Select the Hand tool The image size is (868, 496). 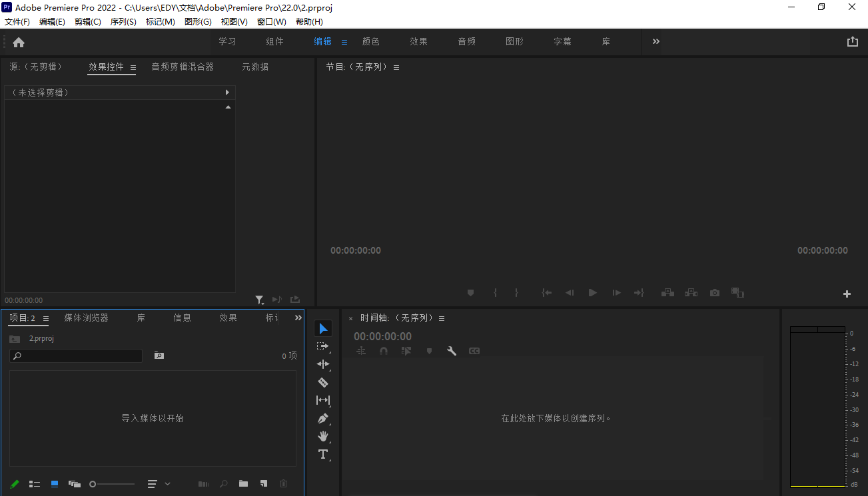tap(323, 437)
